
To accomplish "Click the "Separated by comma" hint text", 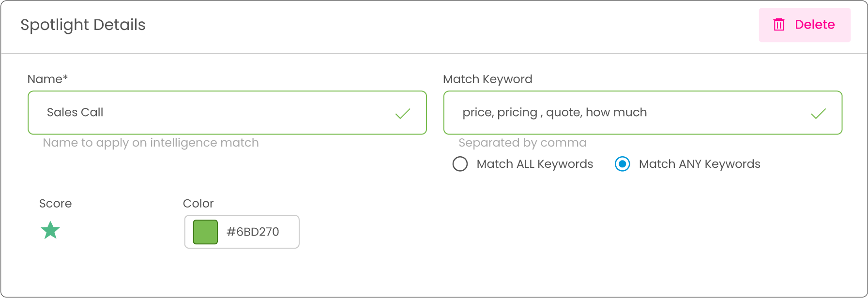I will coord(522,143).
